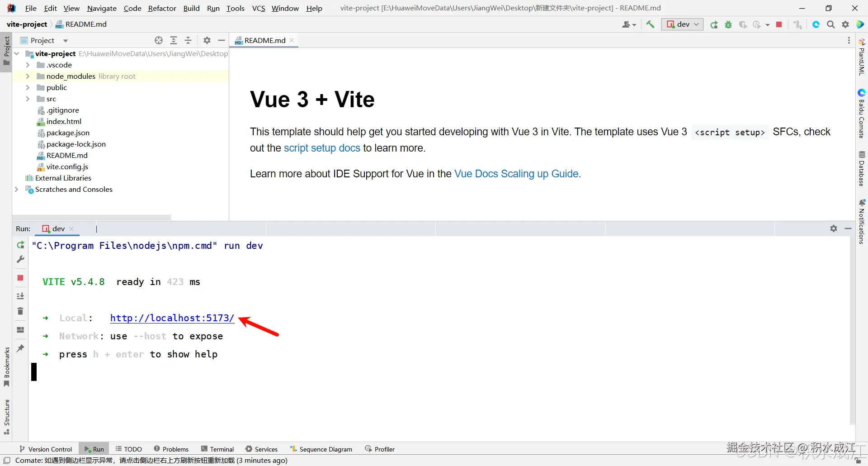Hide the Project tool window
Screen dimensions: 868x466
[222, 40]
